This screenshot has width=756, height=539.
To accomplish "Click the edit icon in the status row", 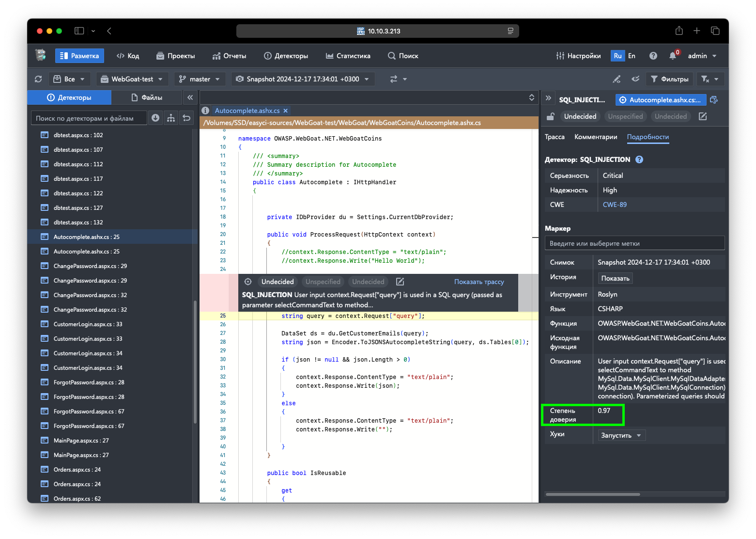I will (x=703, y=116).
